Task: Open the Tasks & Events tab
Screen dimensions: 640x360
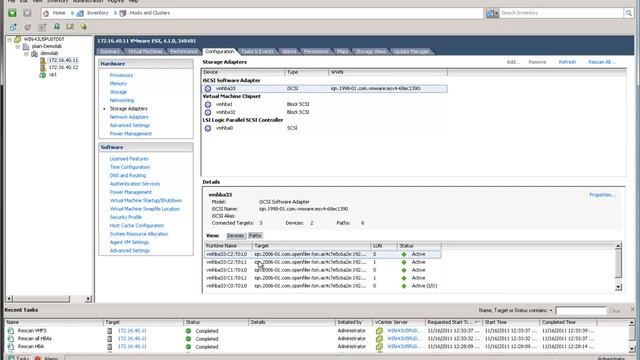Action: (257, 51)
